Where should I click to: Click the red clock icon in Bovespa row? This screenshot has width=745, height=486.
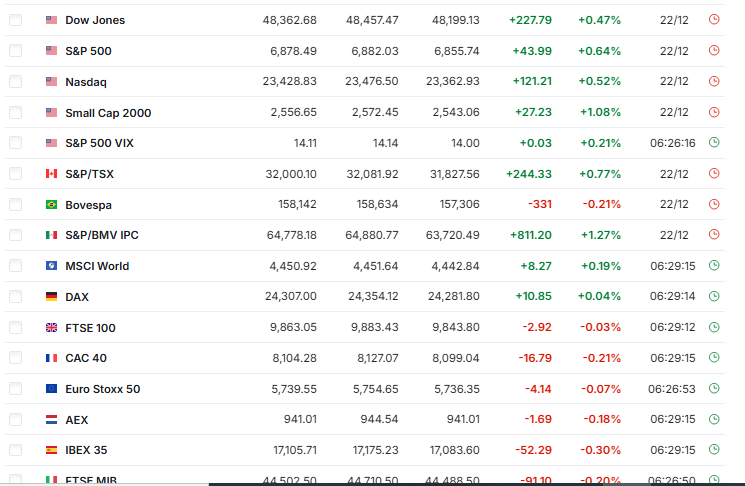click(714, 204)
